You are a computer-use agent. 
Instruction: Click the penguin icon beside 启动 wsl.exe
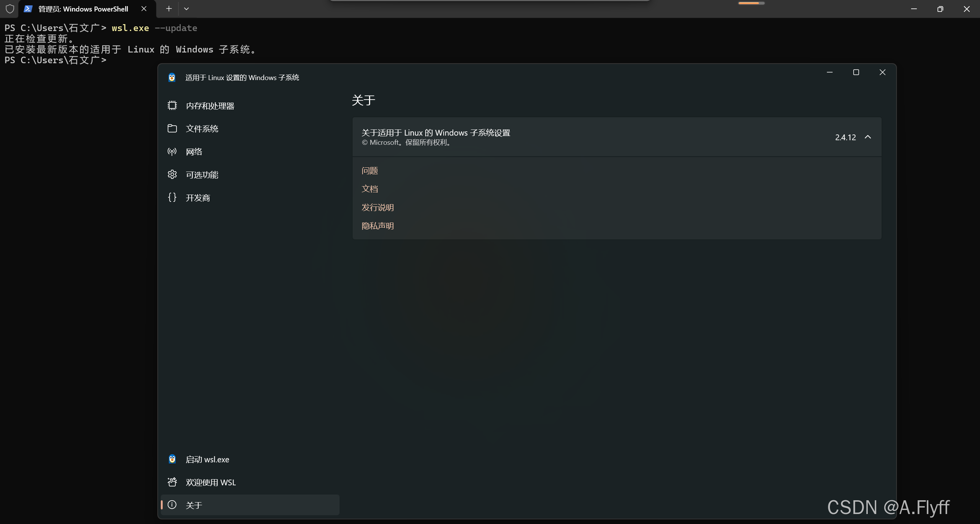(x=172, y=459)
